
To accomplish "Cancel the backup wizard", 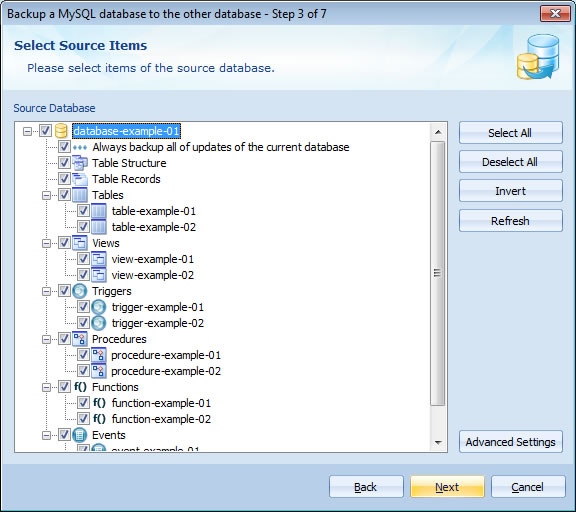I will (x=528, y=487).
